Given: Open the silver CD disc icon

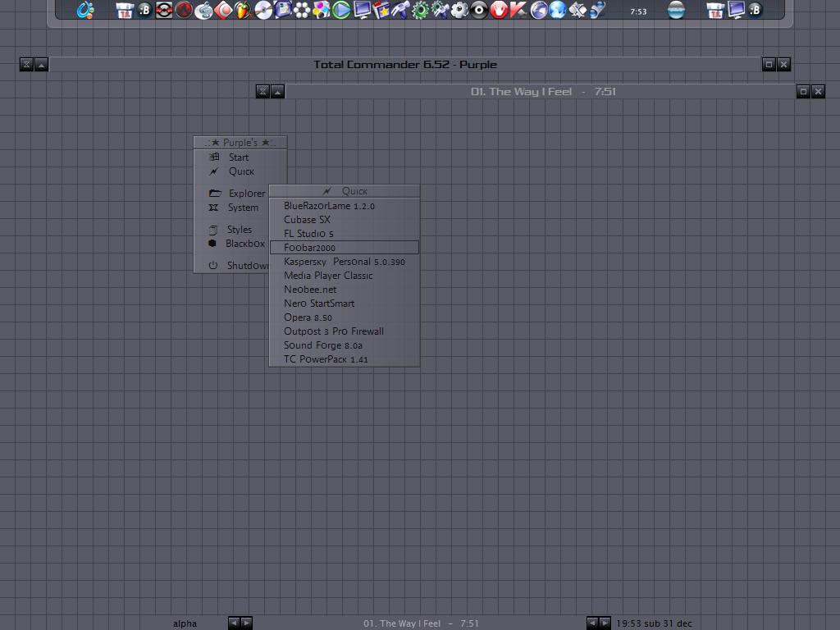Looking at the screenshot, I should tap(262, 10).
